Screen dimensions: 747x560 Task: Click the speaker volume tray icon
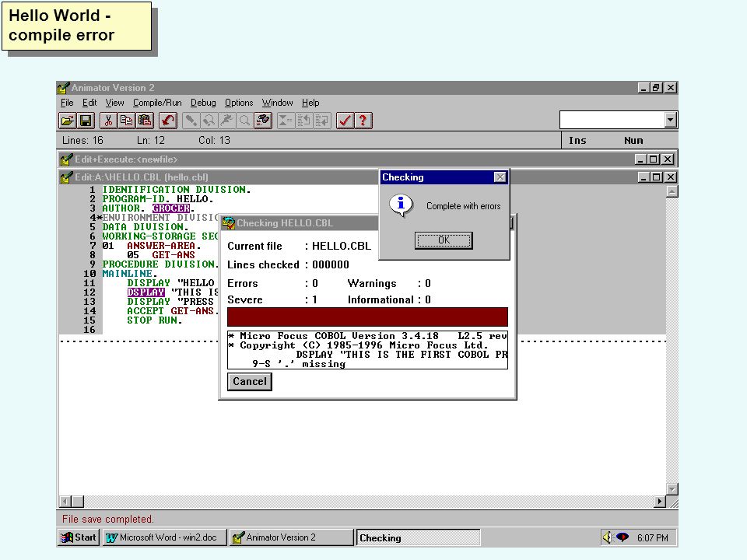click(x=607, y=537)
